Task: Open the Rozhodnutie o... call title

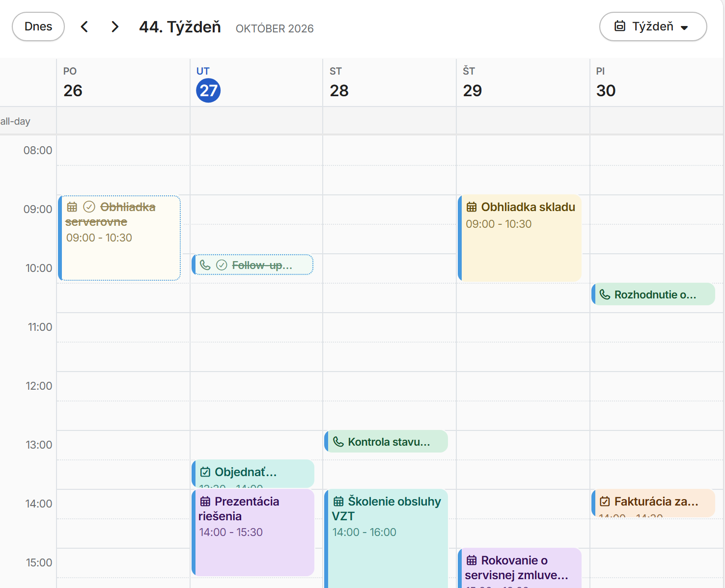Action: pos(655,294)
